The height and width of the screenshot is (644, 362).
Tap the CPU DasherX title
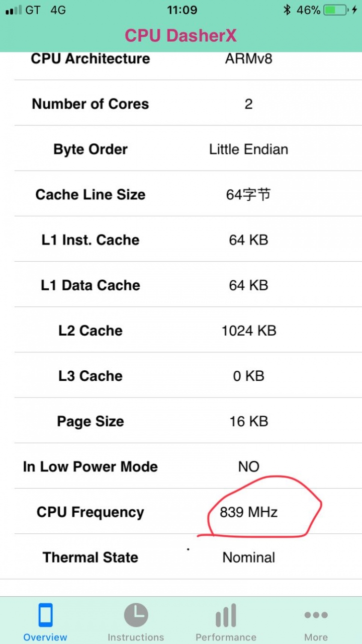[x=180, y=36]
